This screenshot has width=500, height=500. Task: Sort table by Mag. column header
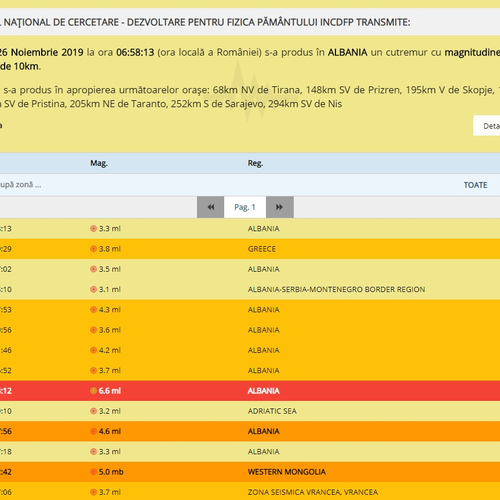pos(99,163)
